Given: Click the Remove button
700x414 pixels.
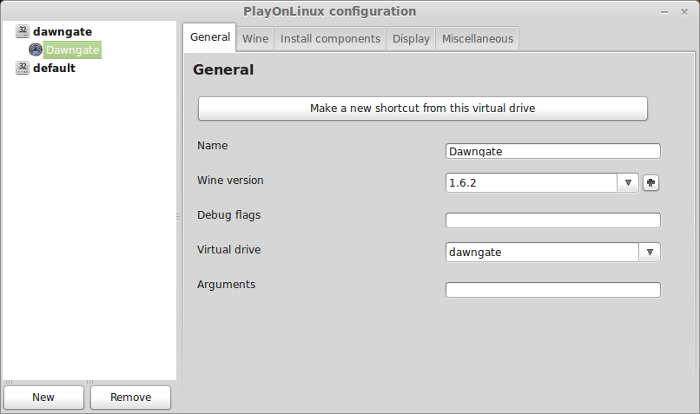Looking at the screenshot, I should (130, 397).
